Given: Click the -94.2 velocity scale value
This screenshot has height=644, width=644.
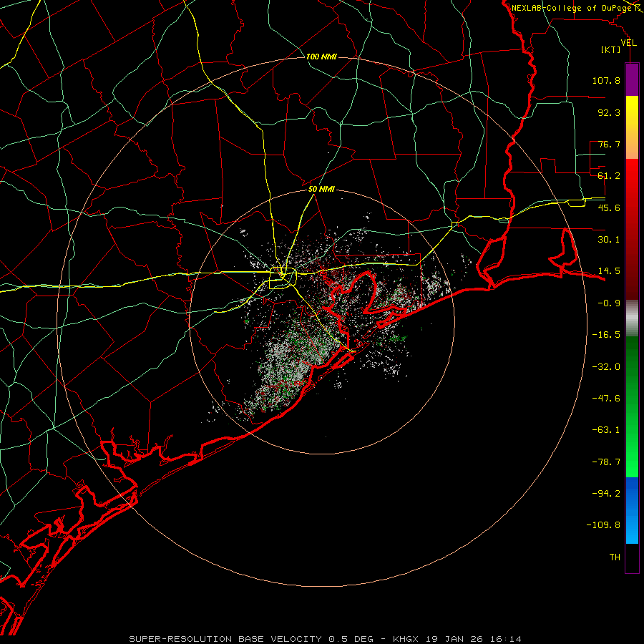Looking at the screenshot, I should (606, 494).
